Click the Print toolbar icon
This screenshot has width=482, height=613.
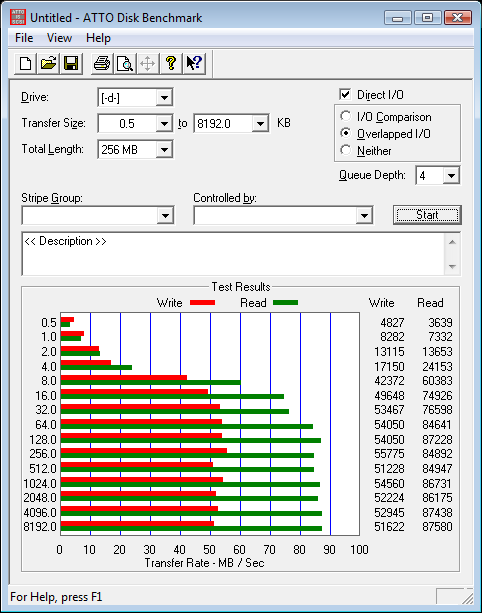[102, 63]
